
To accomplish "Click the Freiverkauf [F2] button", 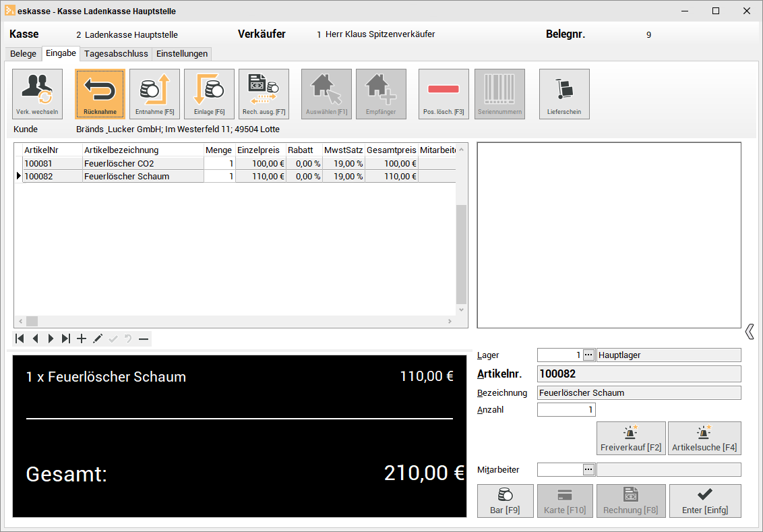I will pyautogui.click(x=631, y=438).
